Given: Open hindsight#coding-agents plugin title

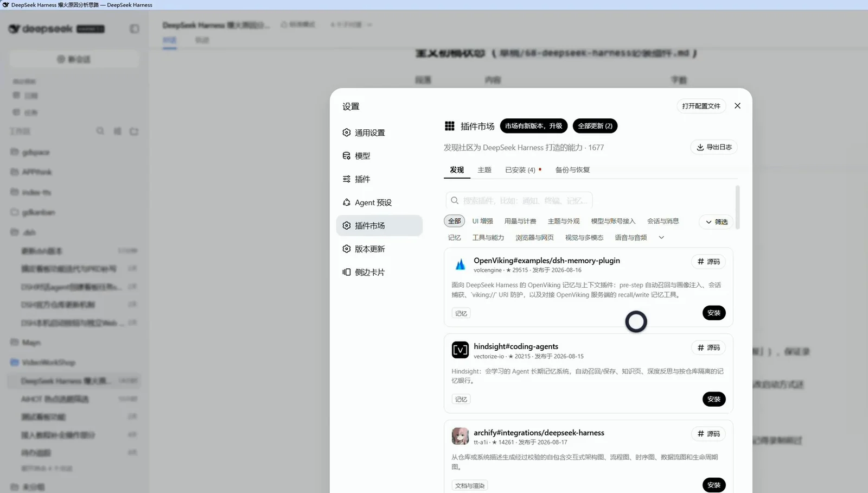Looking at the screenshot, I should pos(516,346).
